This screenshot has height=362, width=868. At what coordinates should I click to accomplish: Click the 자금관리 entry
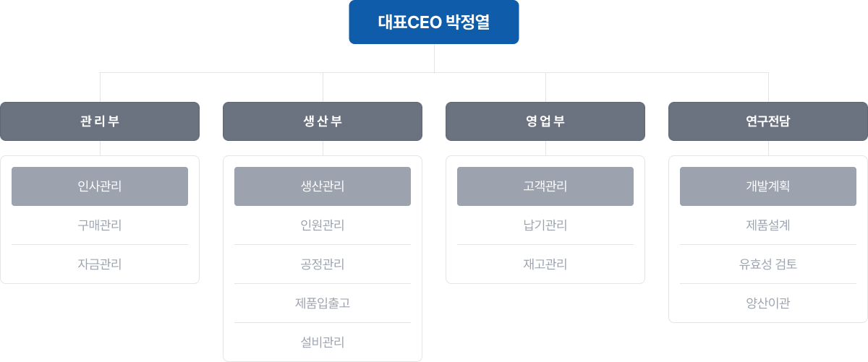[100, 264]
